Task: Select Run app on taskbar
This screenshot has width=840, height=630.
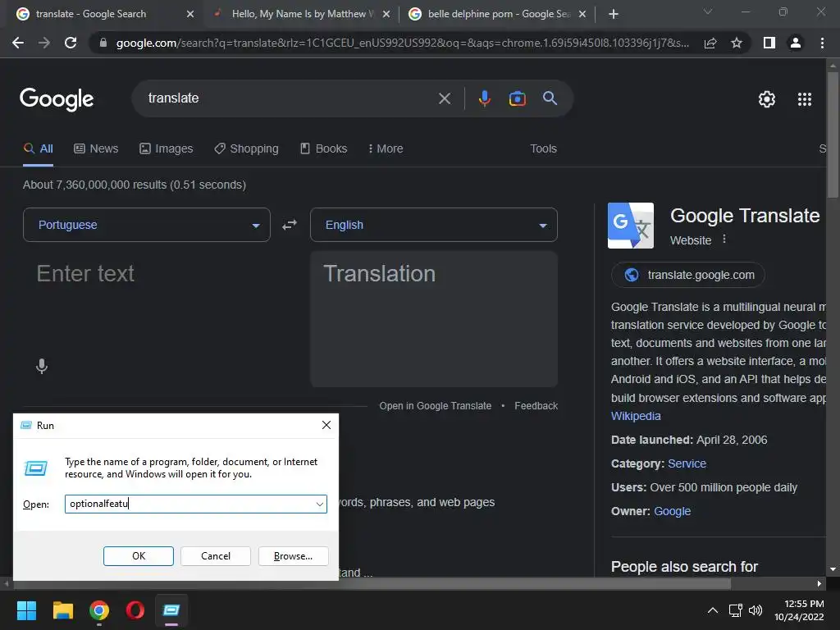Action: point(171,610)
